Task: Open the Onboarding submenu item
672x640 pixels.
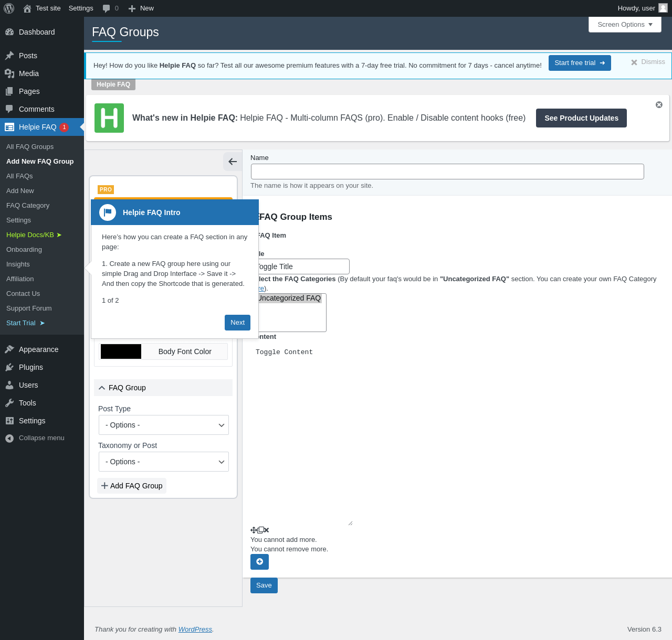Action: click(x=24, y=250)
